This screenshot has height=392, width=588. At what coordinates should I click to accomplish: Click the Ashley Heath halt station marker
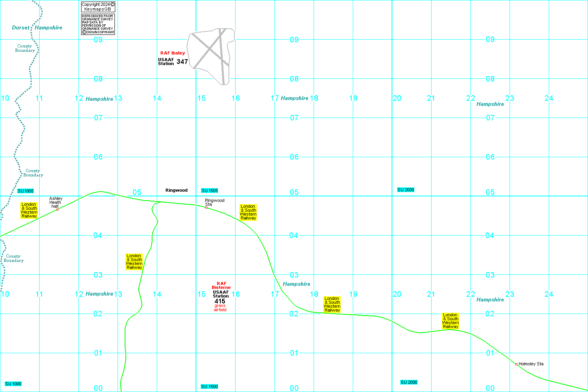[57, 209]
